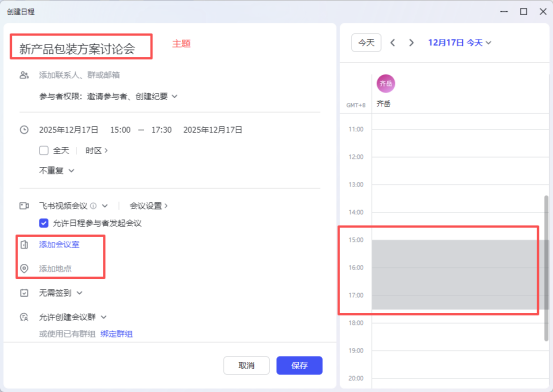The image size is (553, 392).
Task: Click the meeting room door icon
Action: (24, 244)
